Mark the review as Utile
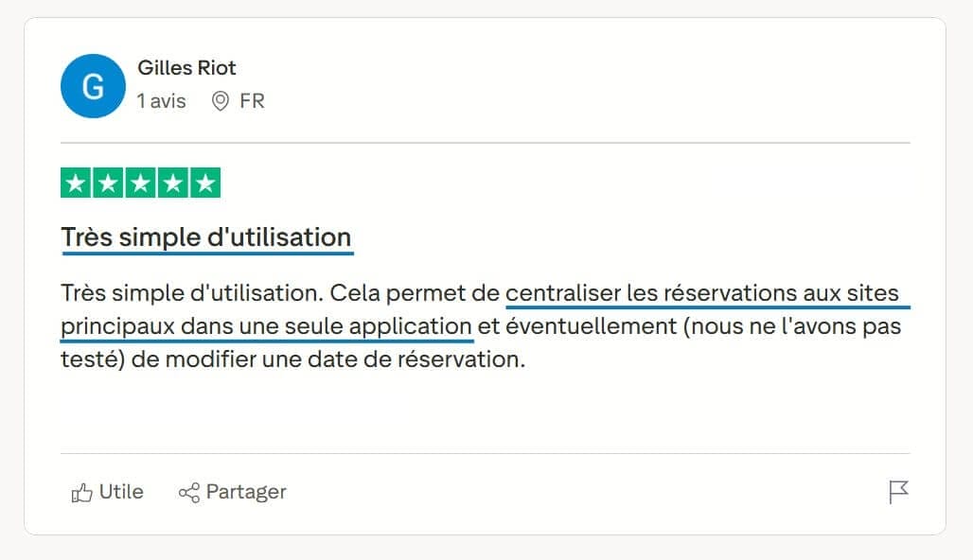This screenshot has height=560, width=973. [120, 492]
